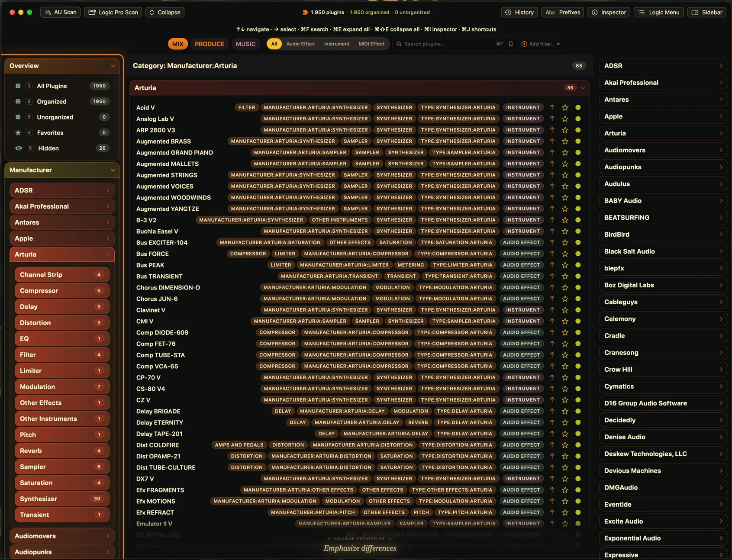Open the Channel Strip subcategory
Screen dimensions: 732x560
[62, 275]
